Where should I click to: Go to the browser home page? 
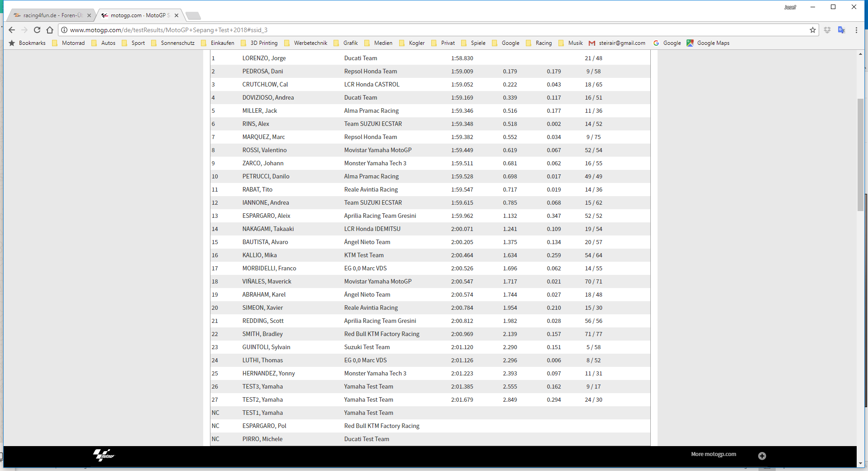[50, 30]
